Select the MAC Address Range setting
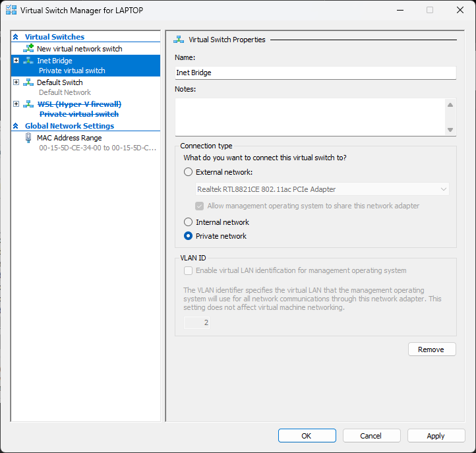 click(69, 138)
